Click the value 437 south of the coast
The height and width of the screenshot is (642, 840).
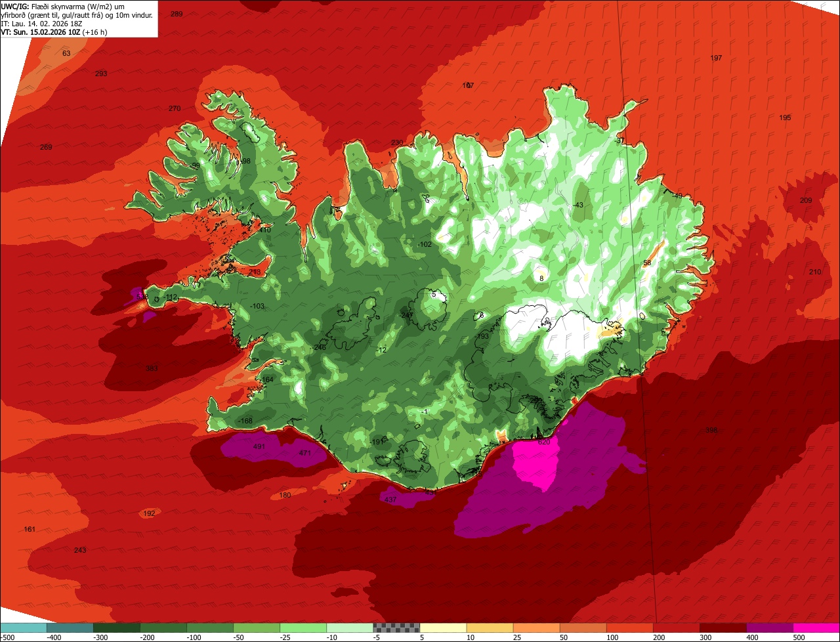[x=390, y=500]
